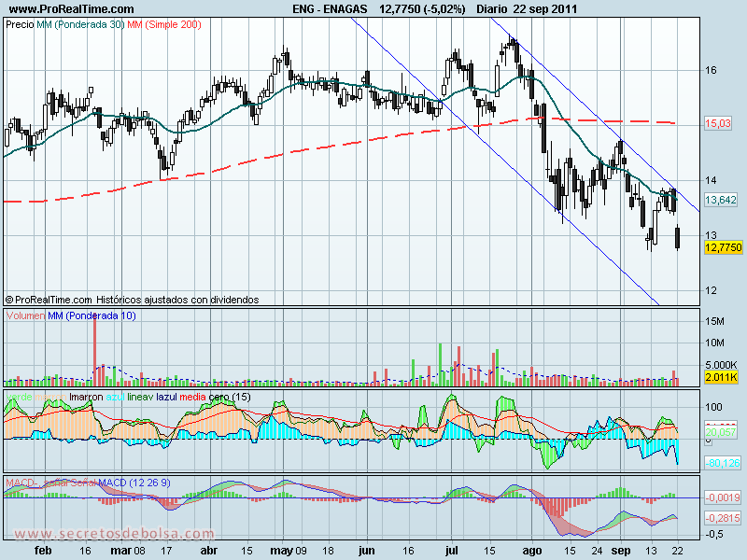The width and height of the screenshot is (747, 560).
Task: Click the -80,126 oscillator value tag
Action: (x=723, y=462)
